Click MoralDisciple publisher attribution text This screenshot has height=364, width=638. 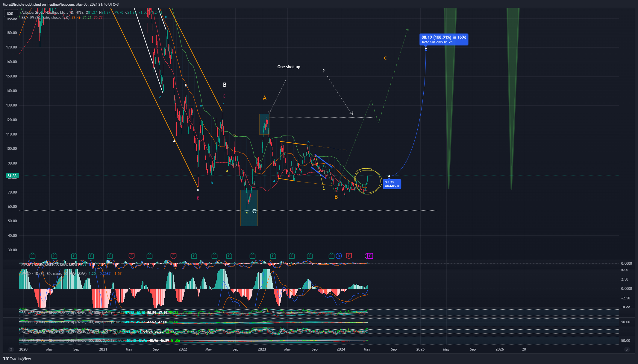(61, 4)
